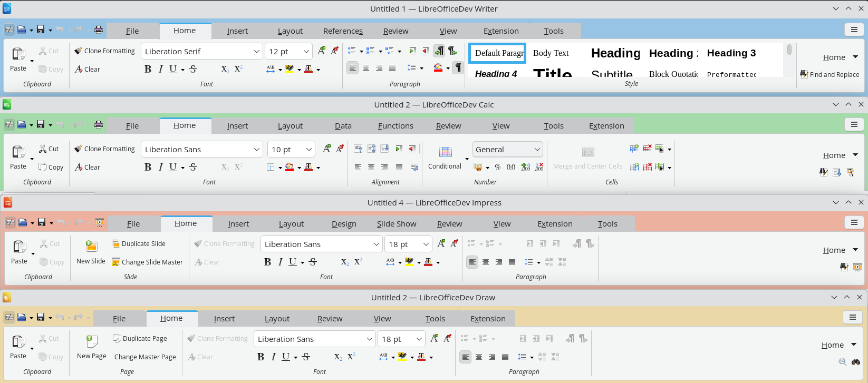868x383 pixels.
Task: Click Wrap Text icon in Calc's Alignment group
Action: coord(414,168)
